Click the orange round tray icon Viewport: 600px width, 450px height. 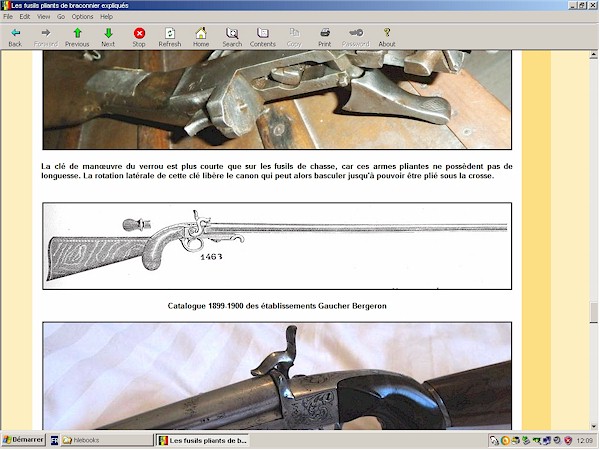(x=505, y=440)
